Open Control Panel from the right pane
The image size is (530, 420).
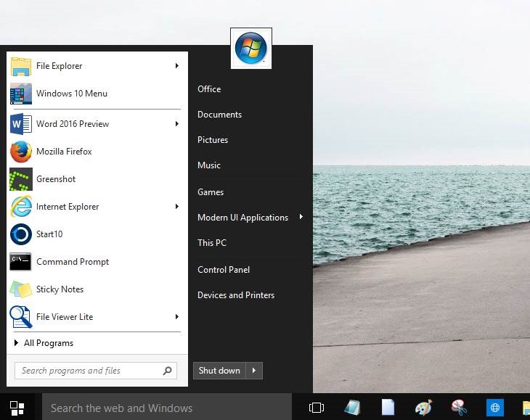[224, 270]
